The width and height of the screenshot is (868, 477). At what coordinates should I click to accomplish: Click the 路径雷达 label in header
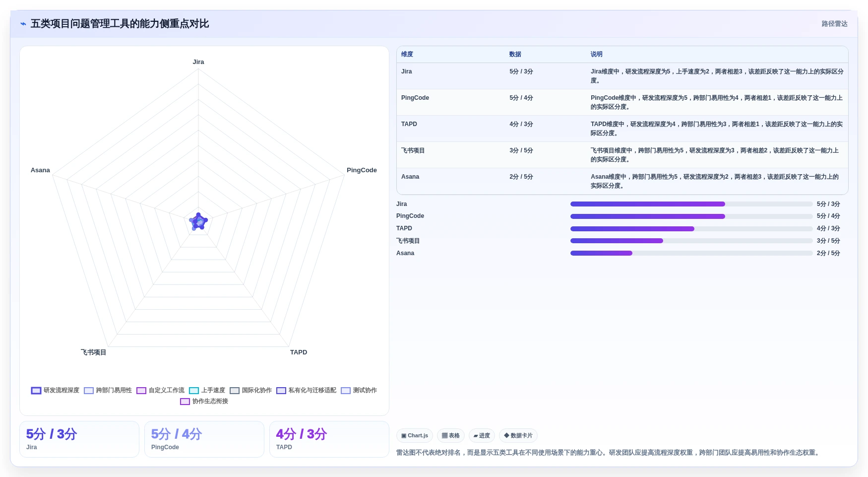pos(834,24)
